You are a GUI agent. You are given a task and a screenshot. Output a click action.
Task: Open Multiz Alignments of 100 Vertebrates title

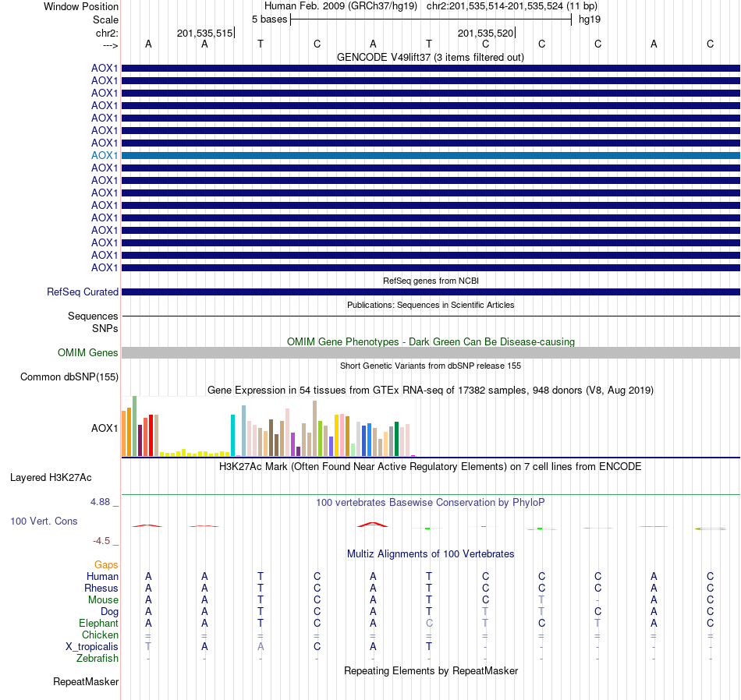431,554
